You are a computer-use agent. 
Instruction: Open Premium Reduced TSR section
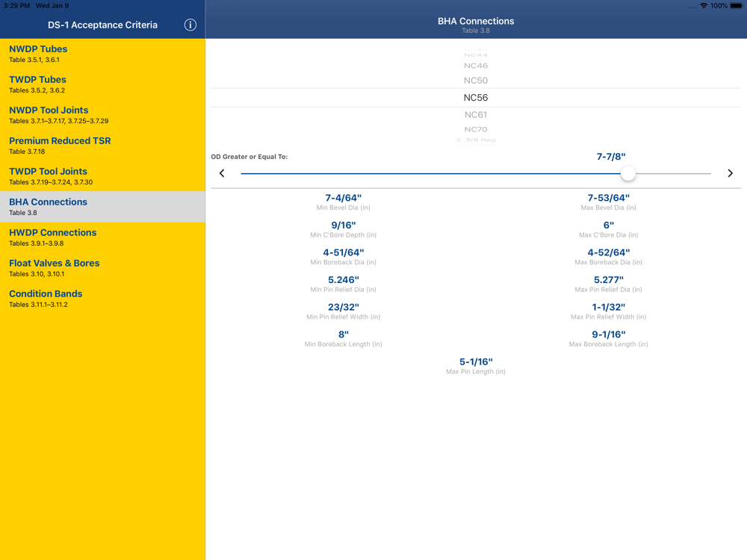point(102,146)
